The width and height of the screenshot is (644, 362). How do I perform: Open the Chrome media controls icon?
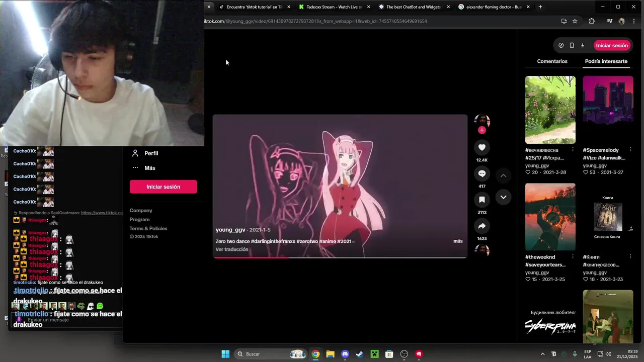click(610, 21)
